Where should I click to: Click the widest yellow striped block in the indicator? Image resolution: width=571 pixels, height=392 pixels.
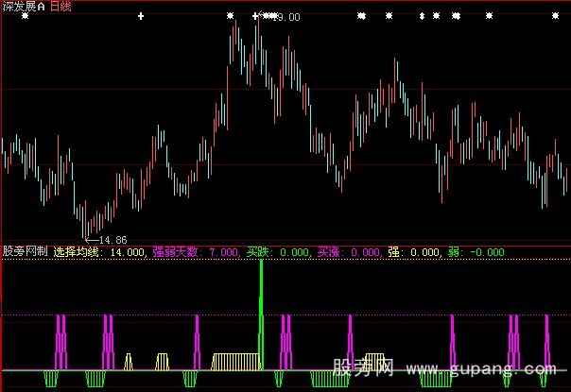pos(234,362)
